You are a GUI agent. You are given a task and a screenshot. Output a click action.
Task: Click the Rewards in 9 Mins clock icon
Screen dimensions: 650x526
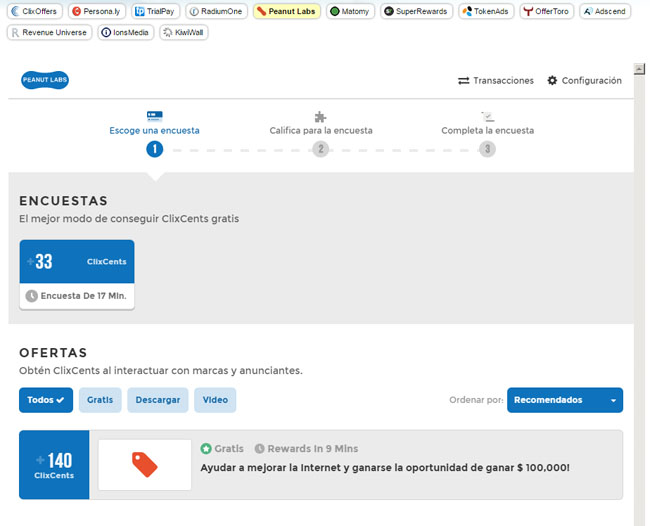click(x=260, y=448)
